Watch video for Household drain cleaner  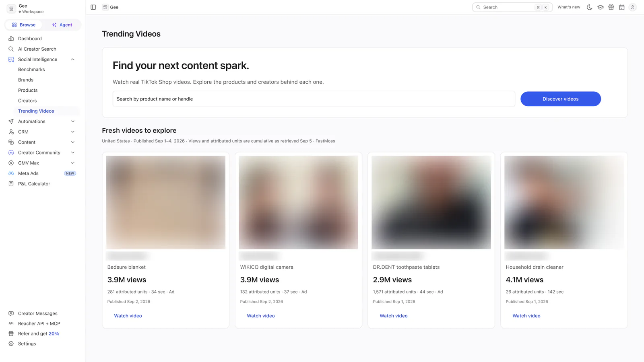[526, 316]
